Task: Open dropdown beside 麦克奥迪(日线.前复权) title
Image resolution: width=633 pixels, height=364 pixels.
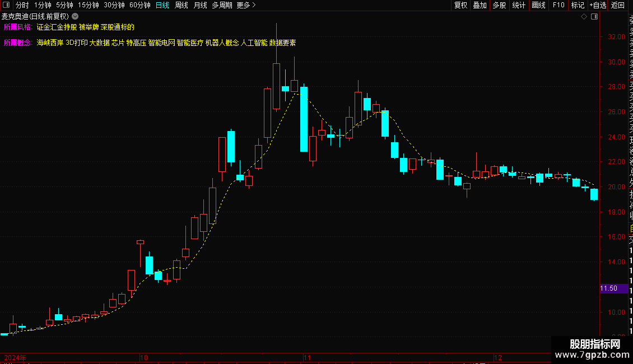Action: [75, 17]
